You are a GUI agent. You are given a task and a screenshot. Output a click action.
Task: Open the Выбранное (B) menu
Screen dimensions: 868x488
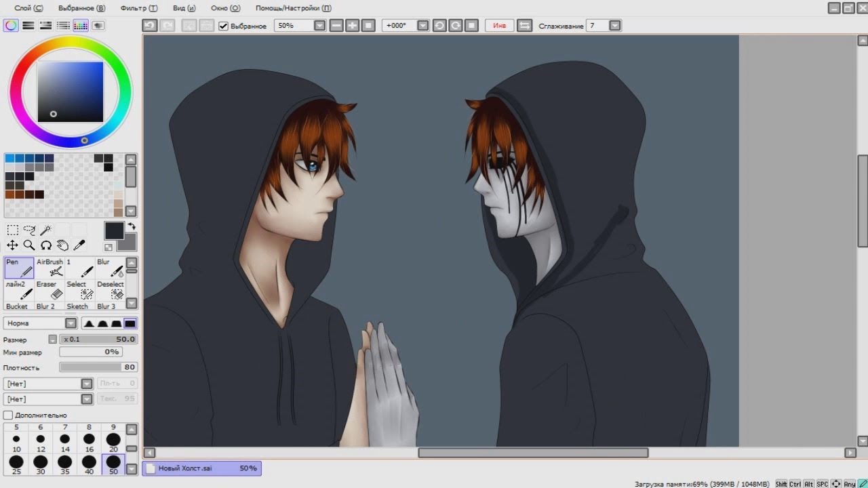click(x=81, y=8)
